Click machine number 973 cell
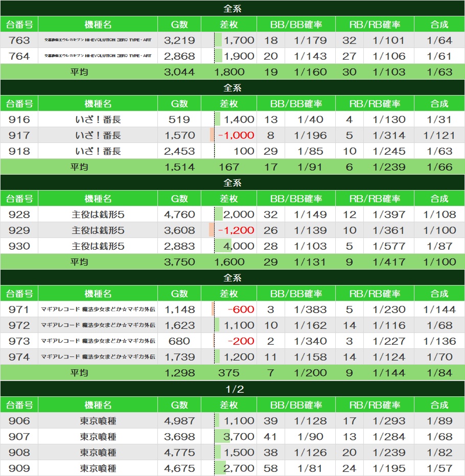This screenshot has height=476, width=465. click(19, 341)
